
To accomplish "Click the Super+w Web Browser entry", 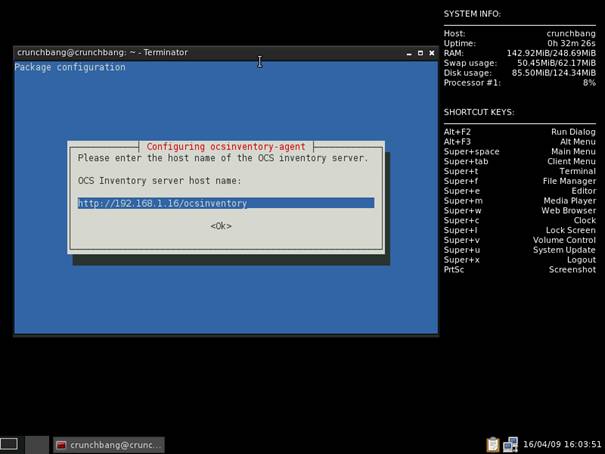I will 519,211.
